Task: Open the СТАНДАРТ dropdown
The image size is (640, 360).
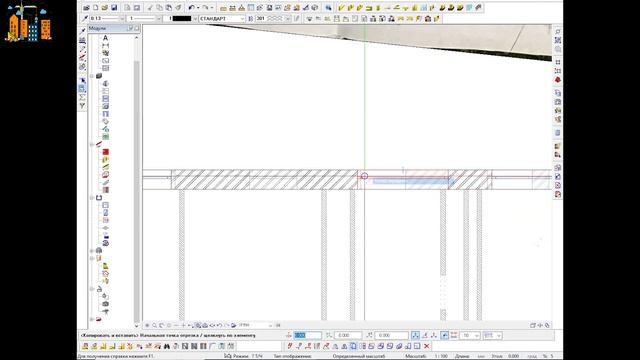Action: pyautogui.click(x=242, y=18)
